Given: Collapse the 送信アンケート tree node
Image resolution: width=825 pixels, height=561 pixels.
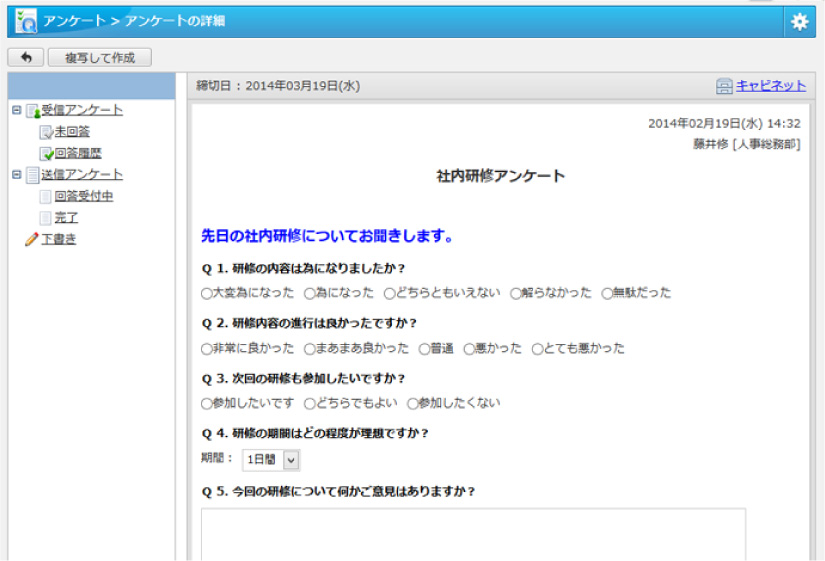Looking at the screenshot, I should 16,174.
